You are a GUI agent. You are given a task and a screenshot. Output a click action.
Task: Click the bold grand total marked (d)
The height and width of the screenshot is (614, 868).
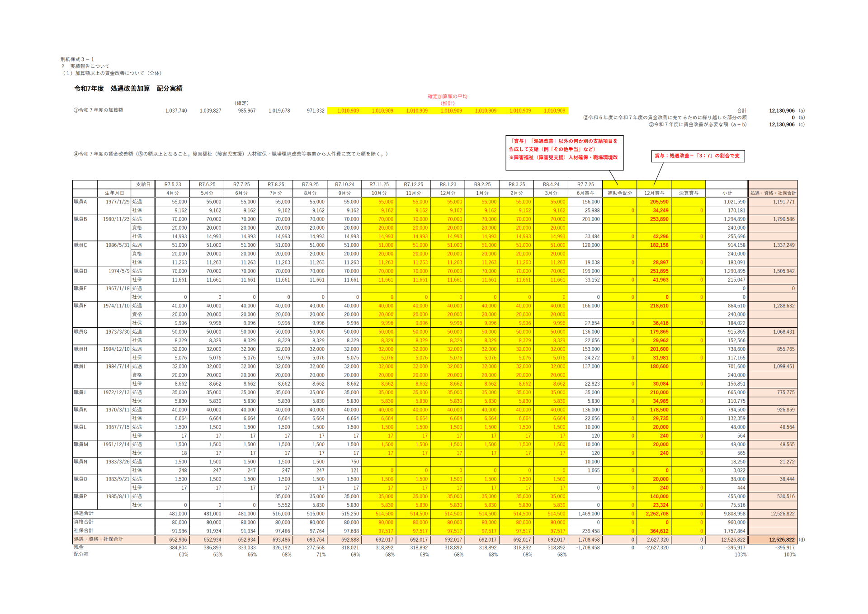pyautogui.click(x=781, y=540)
